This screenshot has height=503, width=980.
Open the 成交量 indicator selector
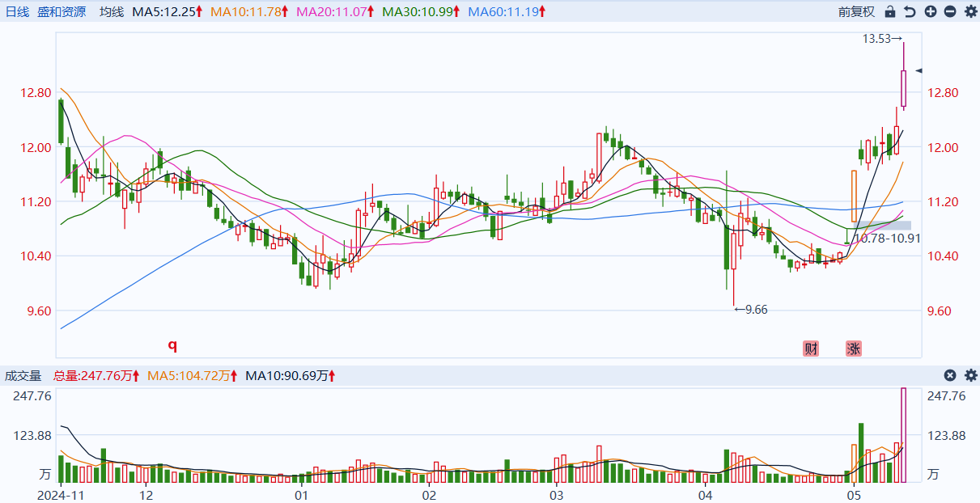pos(23,375)
